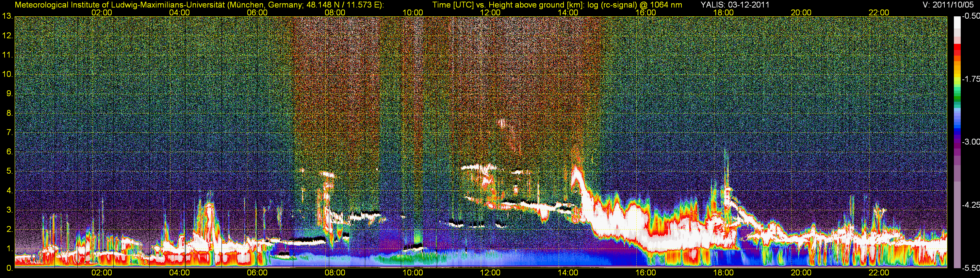Viewport: 980px width, 278px height.
Task: Click the 12. height axis label
Action: pos(8,36)
